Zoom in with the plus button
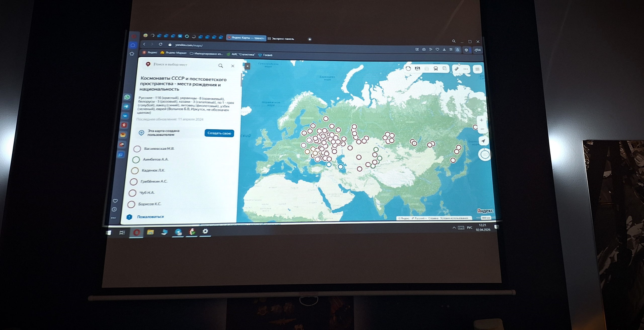 pos(481,120)
